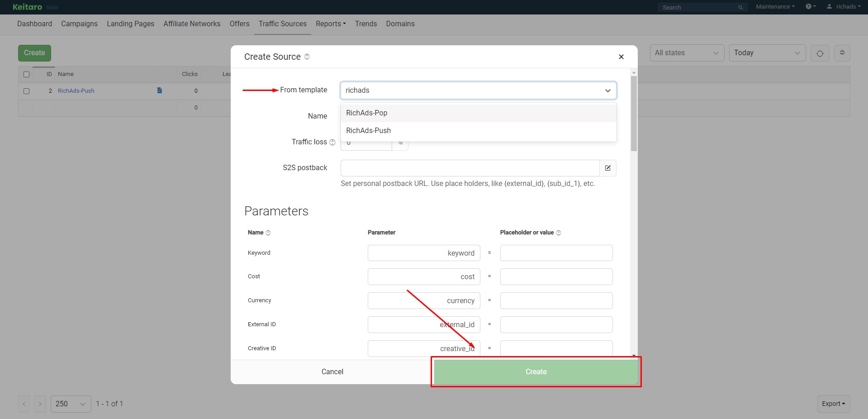868x419 pixels.
Task: Go to next page arrow
Action: tap(40, 404)
